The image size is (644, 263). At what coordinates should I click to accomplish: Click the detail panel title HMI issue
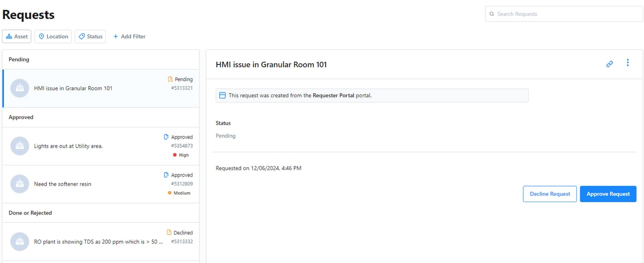271,64
